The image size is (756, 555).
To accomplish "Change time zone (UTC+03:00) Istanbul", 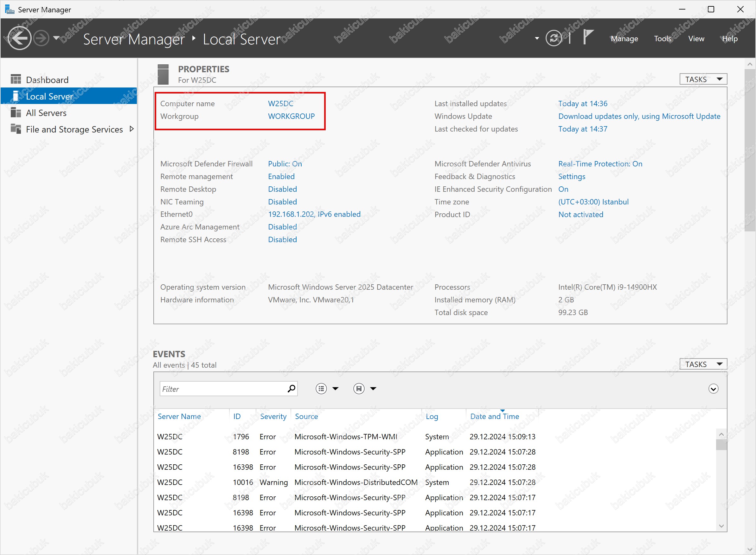I will pos(593,202).
